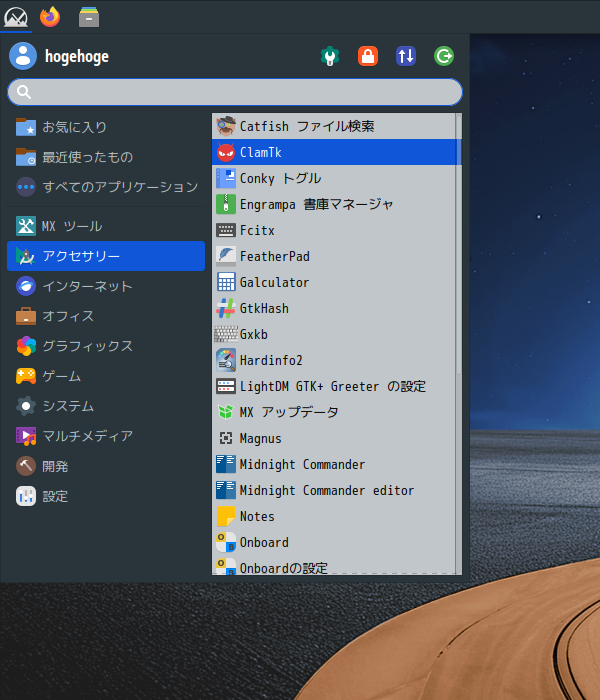Launch Midnight Commander editor entry

click(334, 490)
